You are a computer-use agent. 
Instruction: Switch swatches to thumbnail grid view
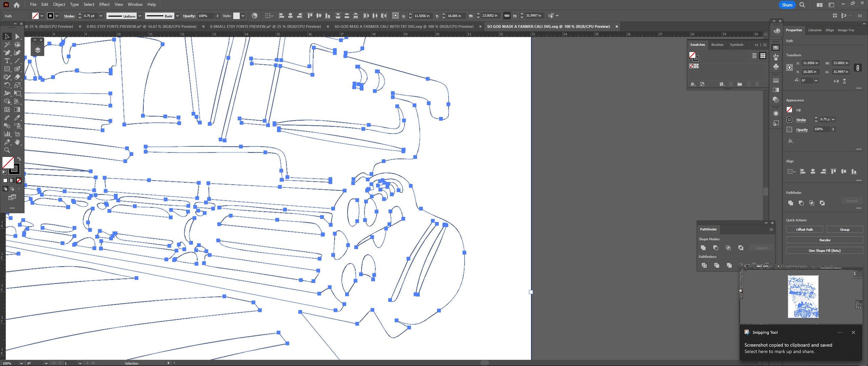pos(763,56)
